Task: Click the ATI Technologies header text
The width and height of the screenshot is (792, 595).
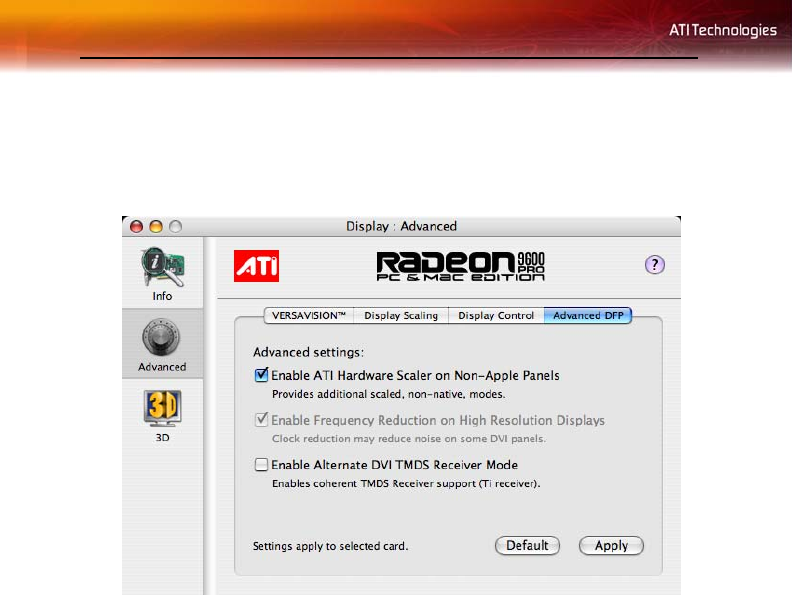Action: point(723,30)
